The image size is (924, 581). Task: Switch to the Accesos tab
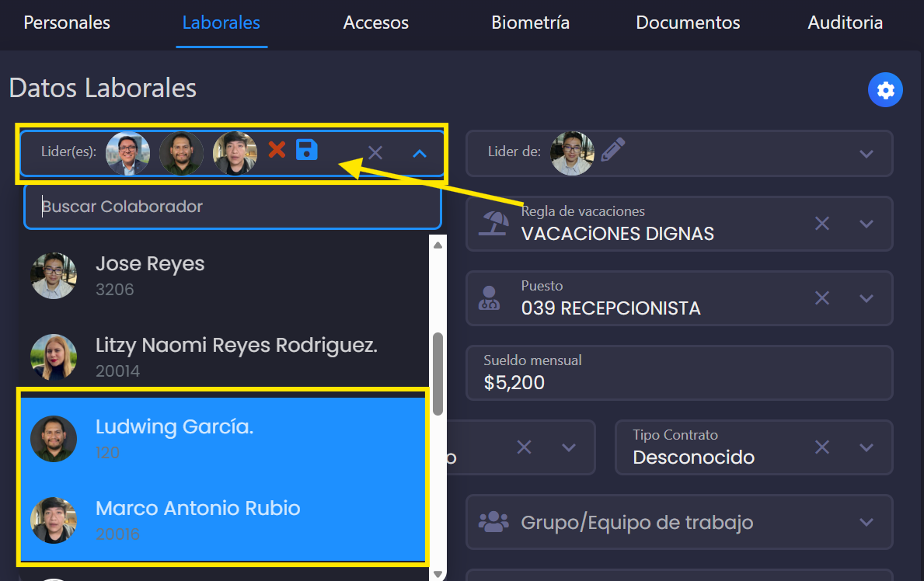(x=376, y=23)
